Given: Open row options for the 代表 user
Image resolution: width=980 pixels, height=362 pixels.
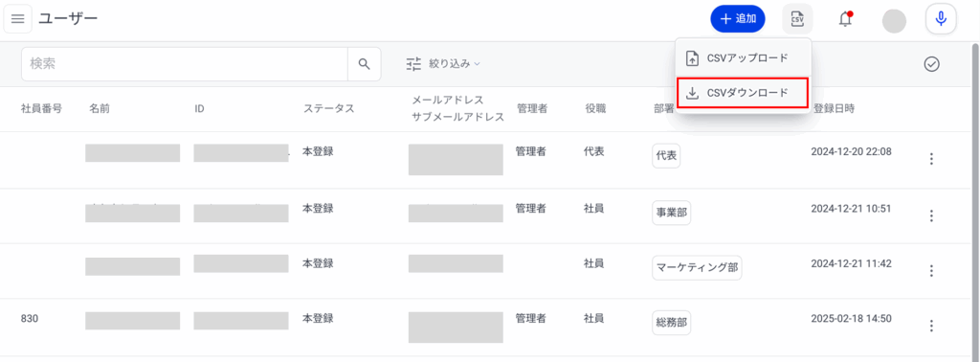Looking at the screenshot, I should (931, 159).
